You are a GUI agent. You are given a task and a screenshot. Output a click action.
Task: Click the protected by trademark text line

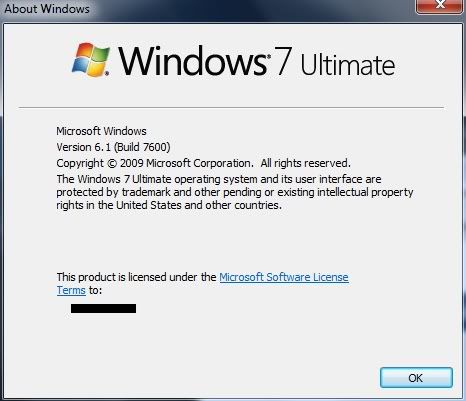coord(235,192)
